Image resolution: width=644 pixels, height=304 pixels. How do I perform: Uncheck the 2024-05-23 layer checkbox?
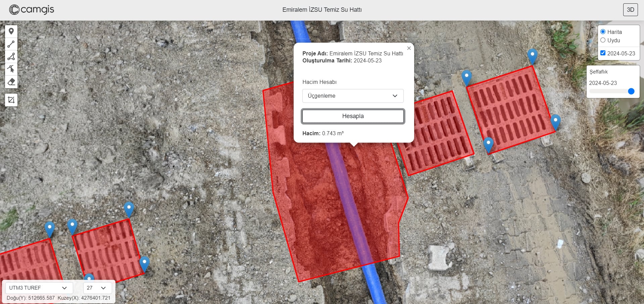tap(603, 53)
